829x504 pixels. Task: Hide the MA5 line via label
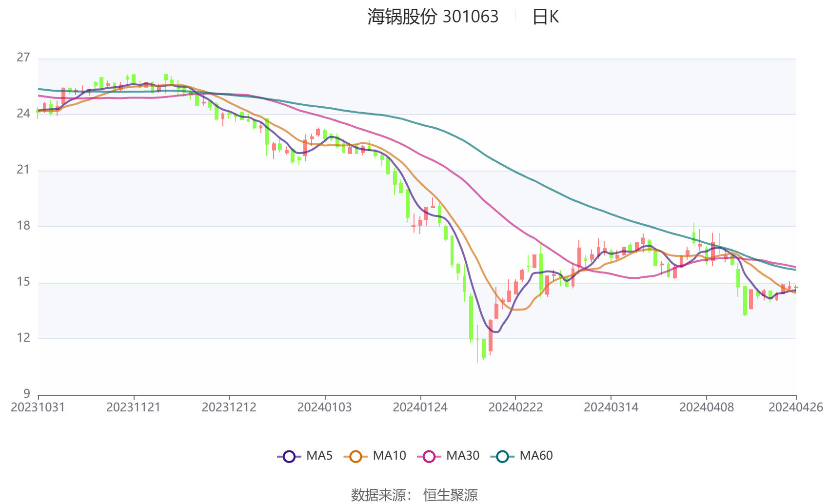coord(319,456)
